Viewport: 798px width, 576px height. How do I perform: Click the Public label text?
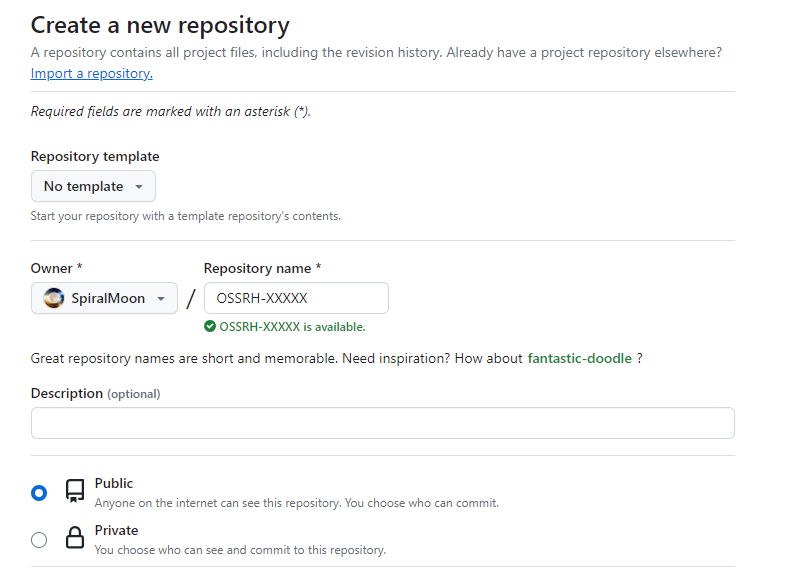click(x=114, y=483)
